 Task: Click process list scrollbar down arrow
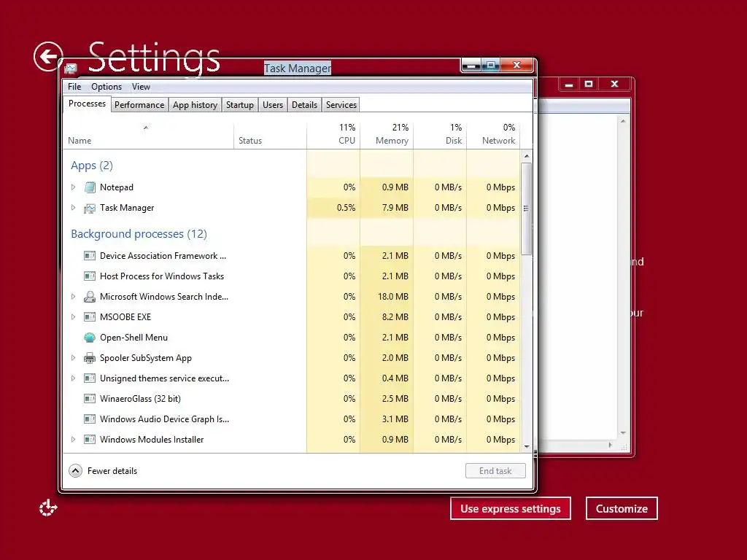(527, 447)
